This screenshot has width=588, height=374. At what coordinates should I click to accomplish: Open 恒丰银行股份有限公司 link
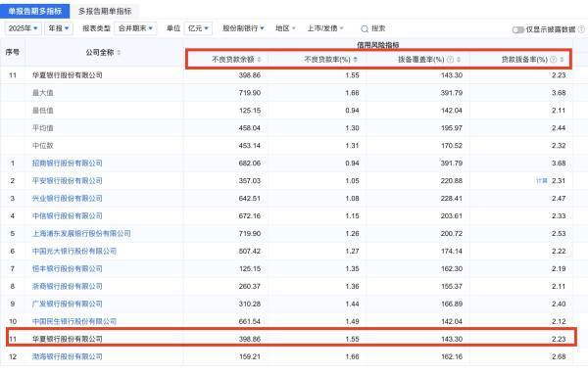click(67, 268)
